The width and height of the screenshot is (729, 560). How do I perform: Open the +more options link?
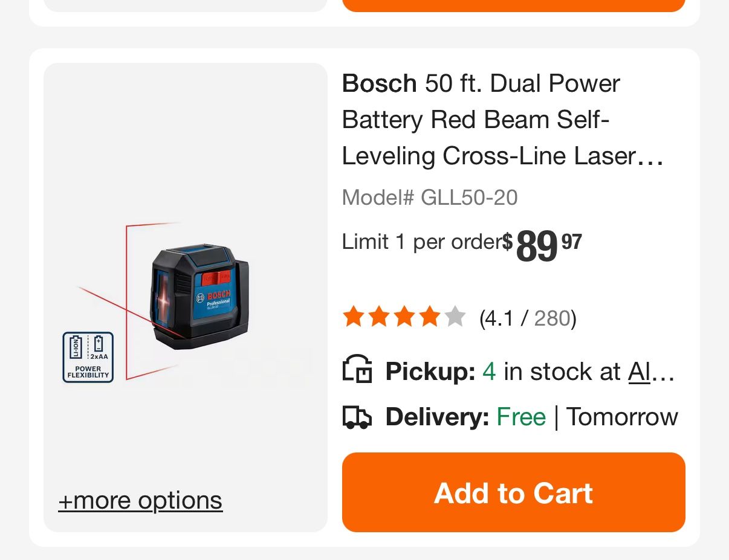pos(140,500)
